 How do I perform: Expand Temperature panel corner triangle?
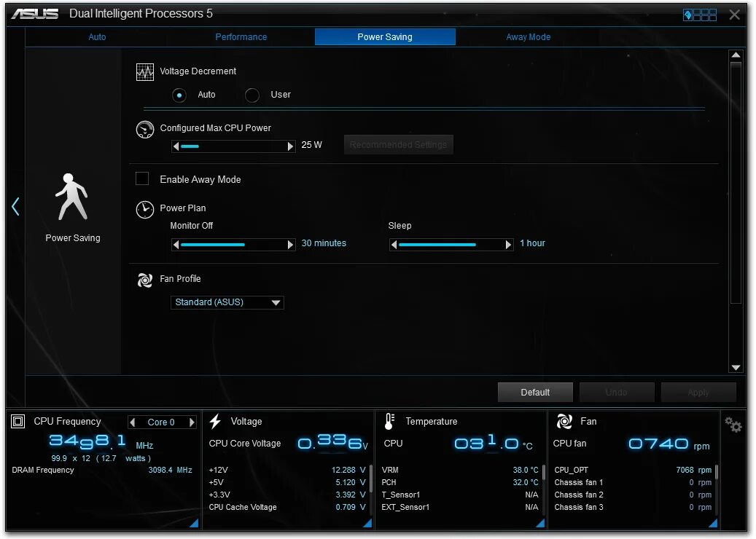click(x=540, y=523)
